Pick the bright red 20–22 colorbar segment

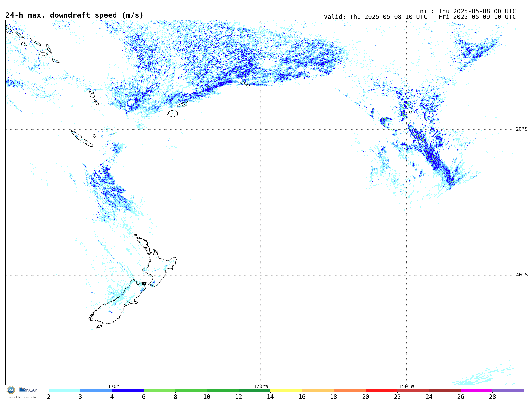coord(381,391)
